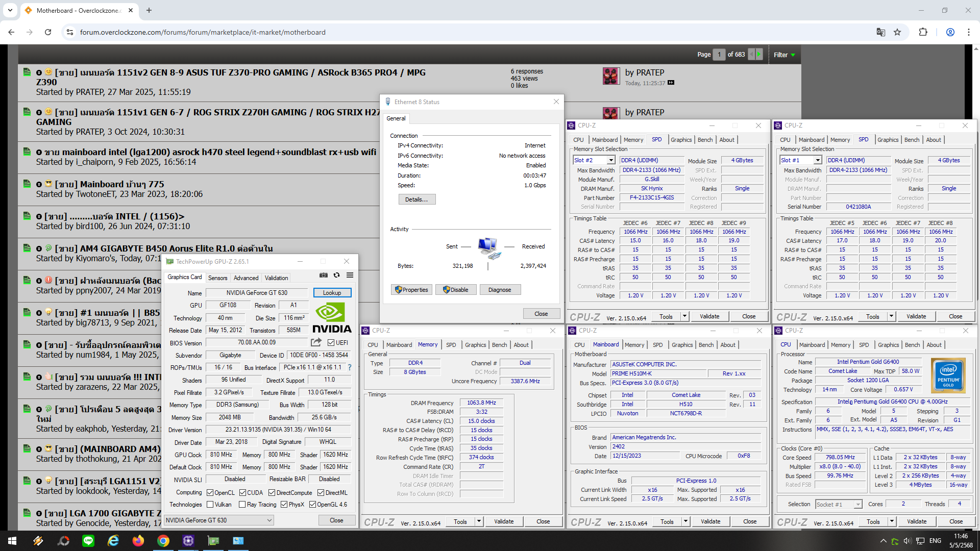
Task: Open GPU-Z hamburger menu
Action: pyautogui.click(x=350, y=275)
